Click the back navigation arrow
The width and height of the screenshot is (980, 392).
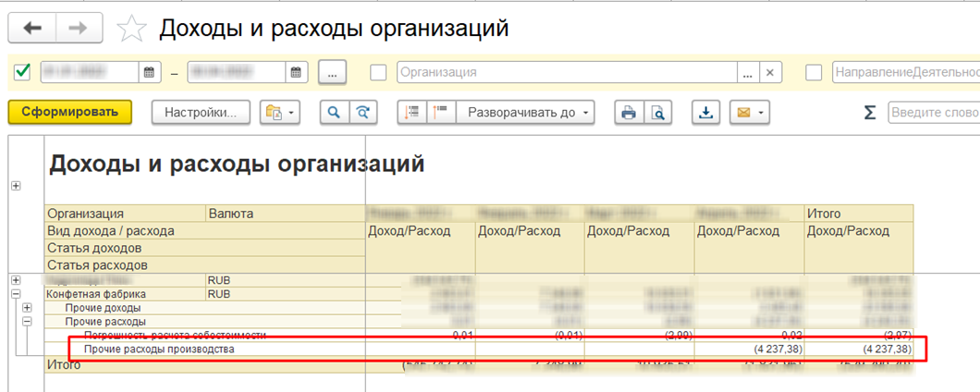tap(32, 28)
